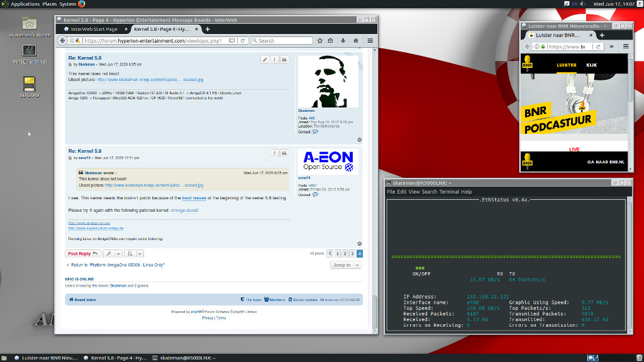644x362 pixels.
Task: Open the Board index link
Action: coord(82,300)
